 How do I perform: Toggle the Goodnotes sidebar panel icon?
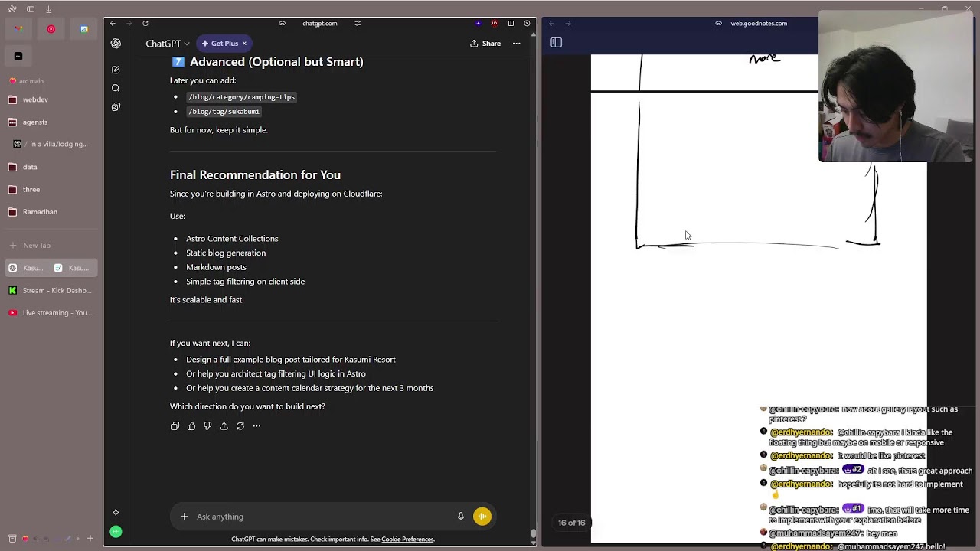click(557, 43)
